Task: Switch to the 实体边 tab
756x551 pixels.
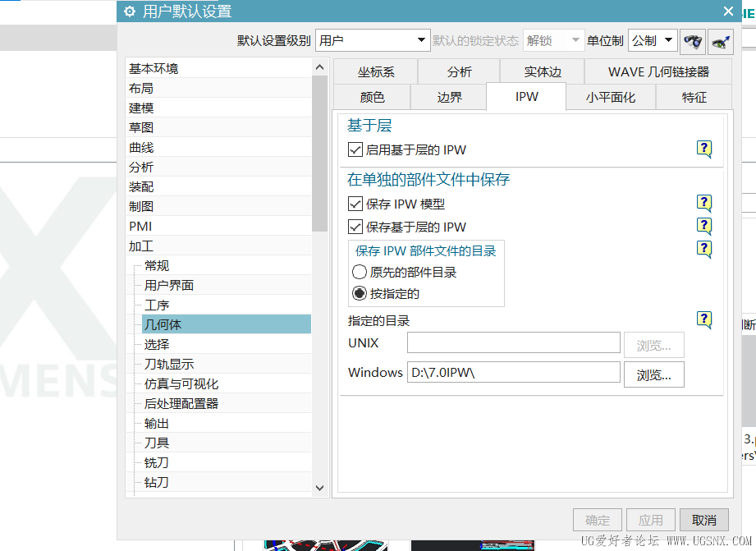Action: 543,72
